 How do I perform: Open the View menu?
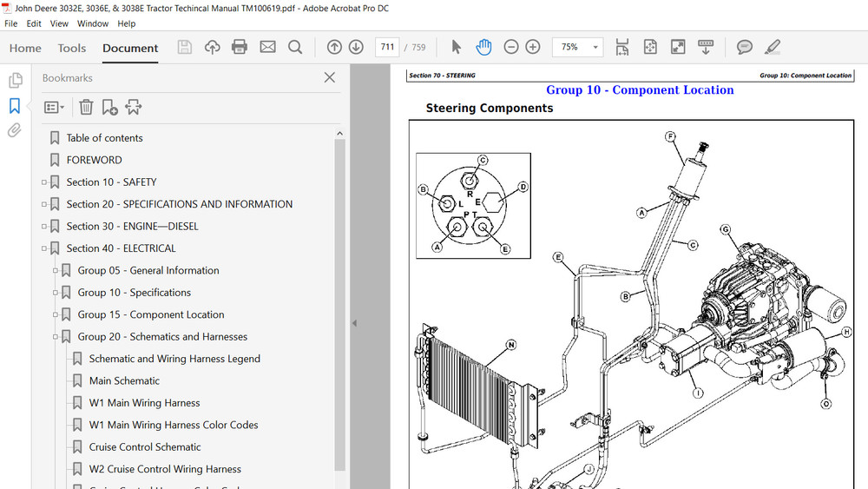click(59, 23)
